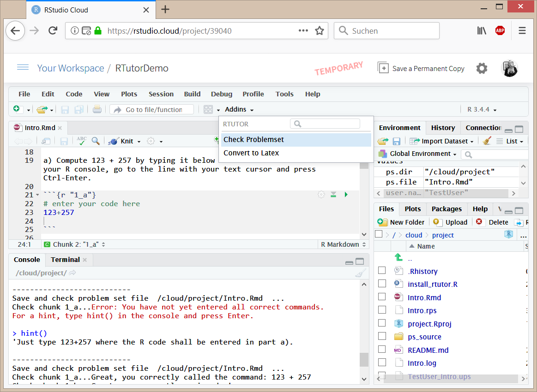Image resolution: width=537 pixels, height=392 pixels.
Task: Tick the checkbox for ps_source folder
Action: [x=382, y=336]
